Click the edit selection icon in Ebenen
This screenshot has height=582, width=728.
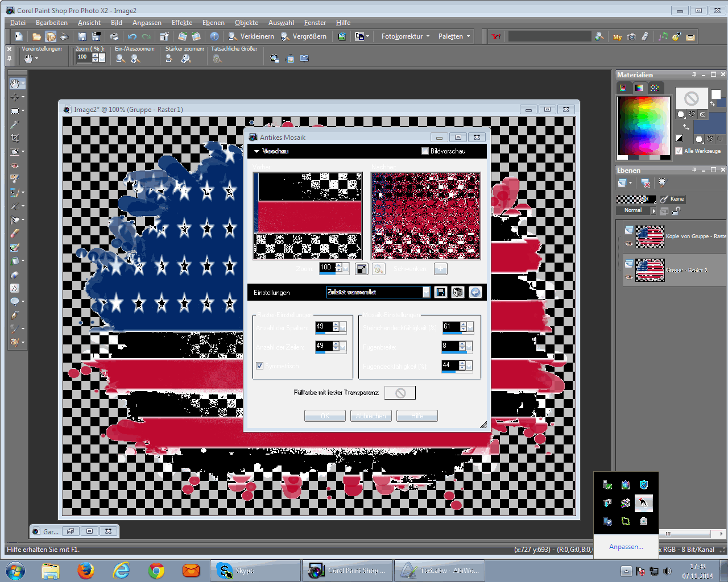pos(662,182)
